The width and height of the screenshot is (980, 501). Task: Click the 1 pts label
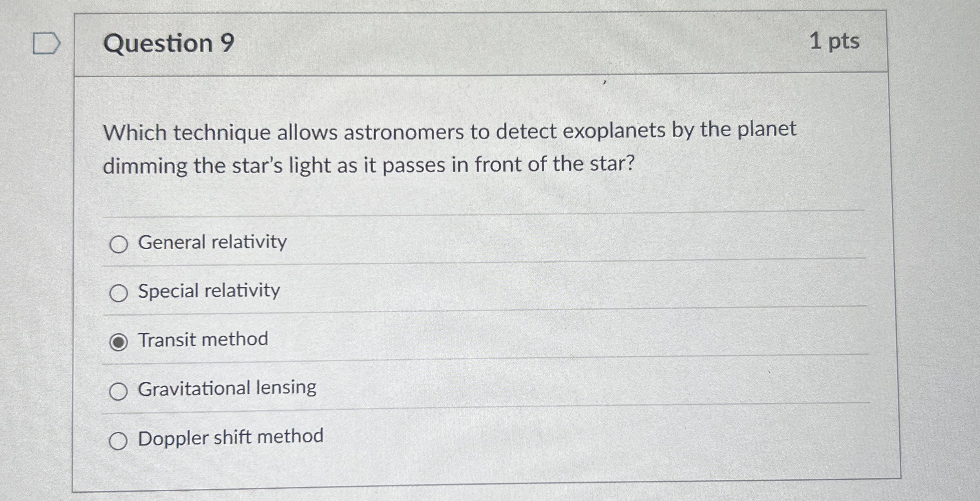coord(834,41)
